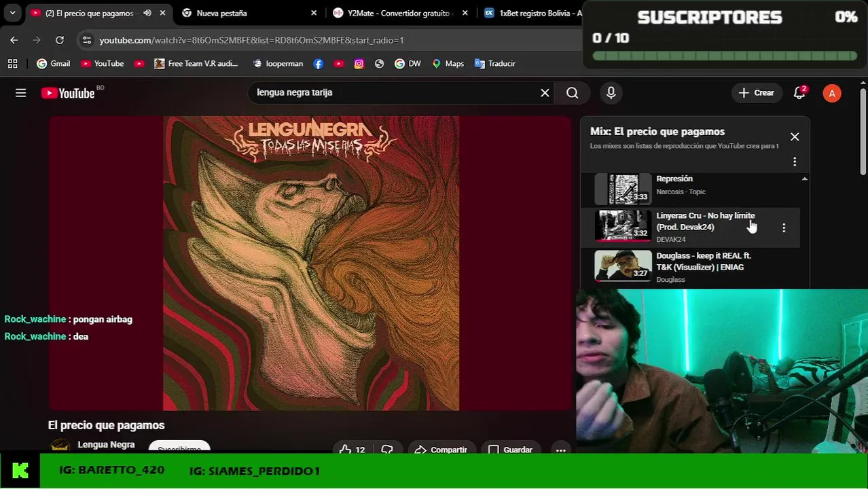Open the YouTube bookmark with label
This screenshot has height=489, width=868.
tap(103, 63)
